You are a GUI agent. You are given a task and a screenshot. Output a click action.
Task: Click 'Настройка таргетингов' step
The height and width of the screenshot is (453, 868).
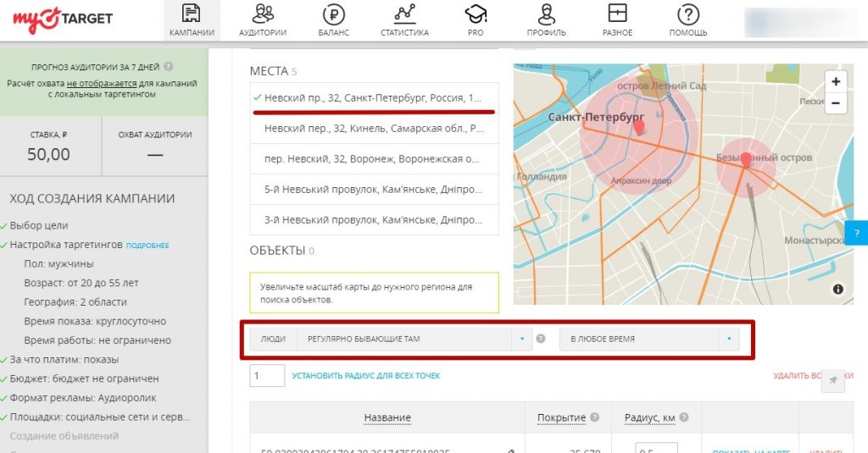(66, 245)
